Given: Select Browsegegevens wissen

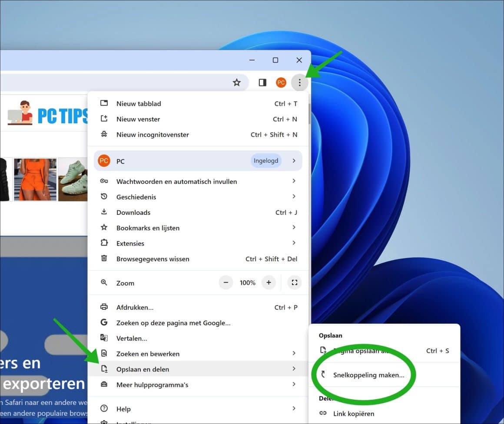Looking at the screenshot, I should coord(153,259).
